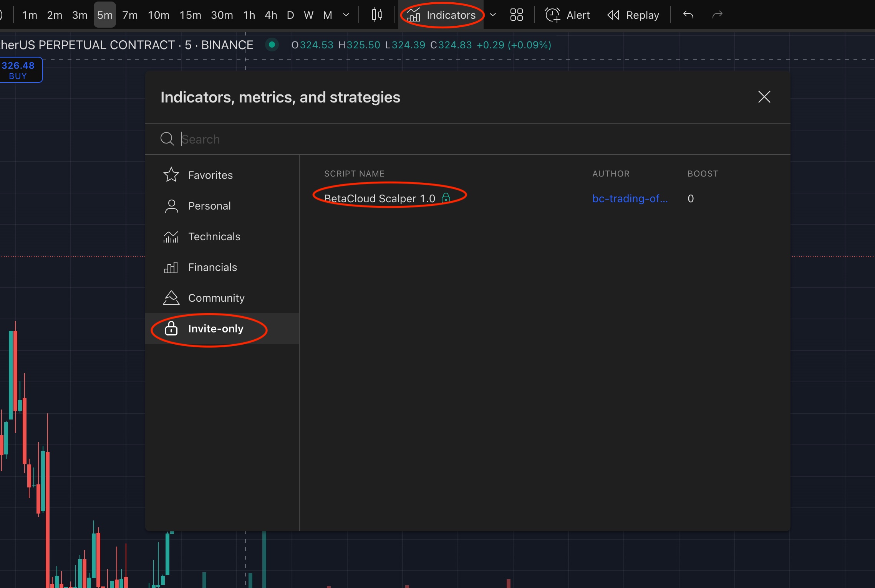Expand the timeframe interval dropdown
Viewport: 875px width, 588px height.
click(346, 15)
